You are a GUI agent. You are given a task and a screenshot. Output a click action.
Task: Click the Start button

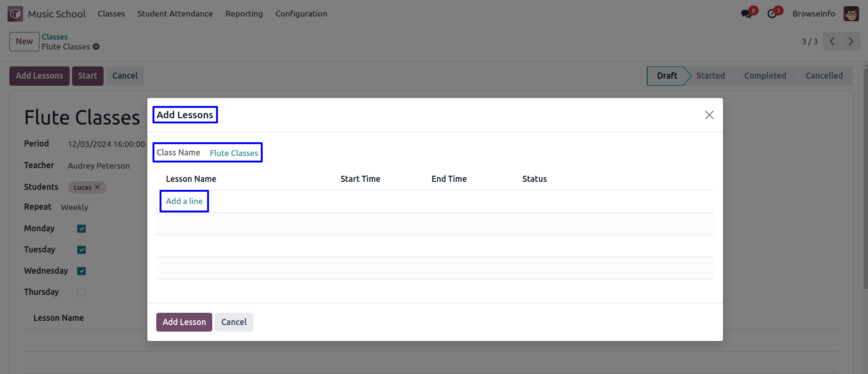tap(88, 76)
